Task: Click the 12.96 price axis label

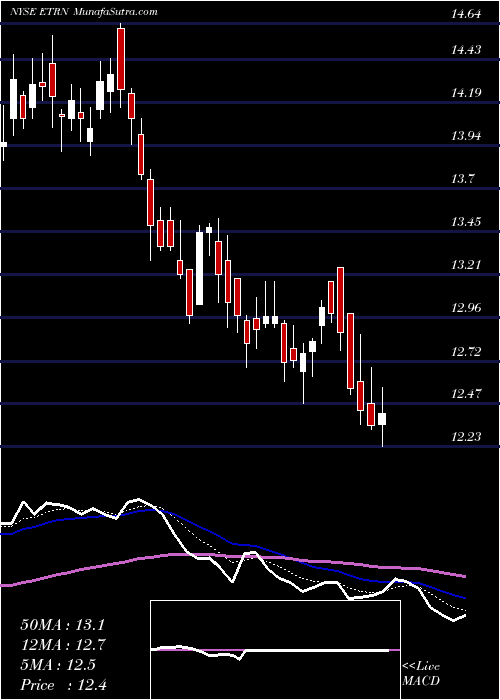Action: pyautogui.click(x=467, y=308)
